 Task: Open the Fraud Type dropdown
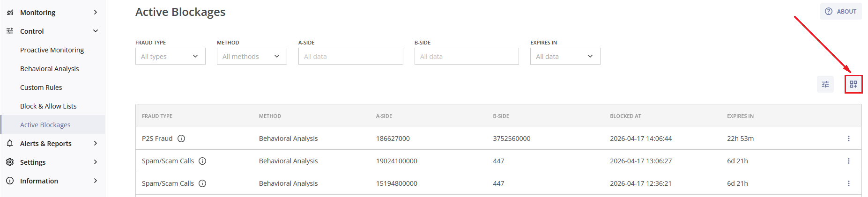pyautogui.click(x=171, y=56)
